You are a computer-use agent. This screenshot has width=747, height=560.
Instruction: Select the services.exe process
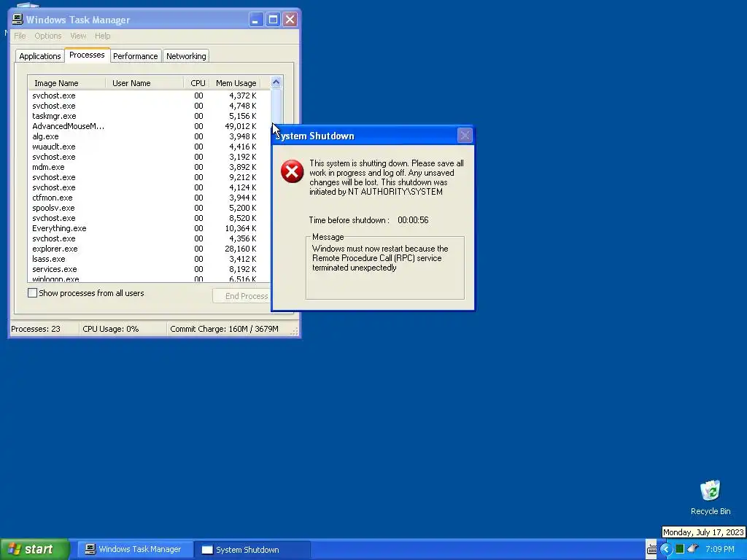point(149,269)
